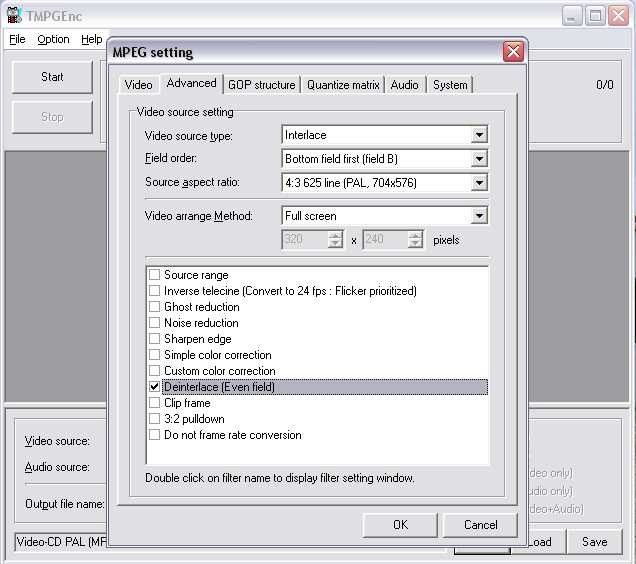This screenshot has width=636, height=564.
Task: Click the height 240 spinner arrows
Action: tap(415, 239)
